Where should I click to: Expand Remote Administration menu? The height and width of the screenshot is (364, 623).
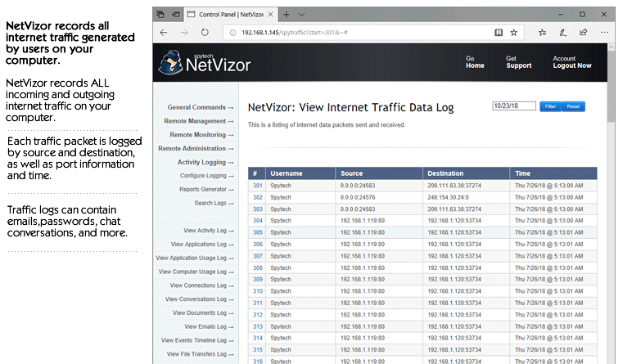point(196,148)
